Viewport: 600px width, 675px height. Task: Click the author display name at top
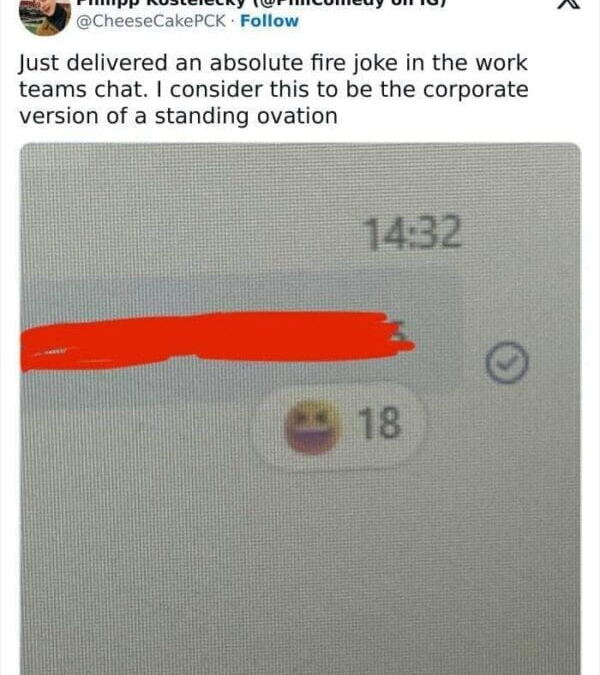click(261, 3)
